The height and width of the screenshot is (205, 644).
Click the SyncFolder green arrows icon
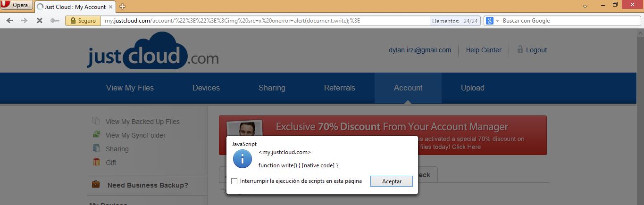pos(96,134)
